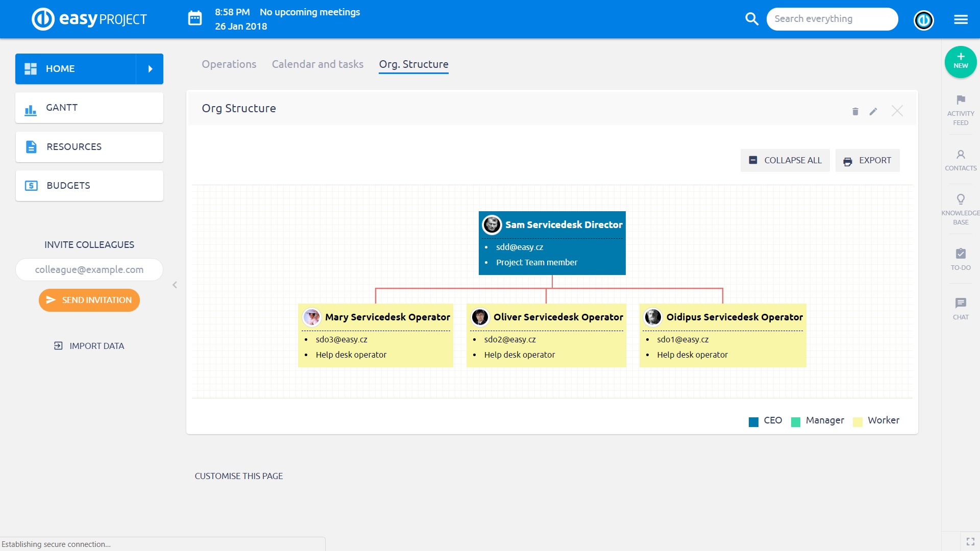
Task: Click the COLLAPSE ALL button
Action: [785, 160]
